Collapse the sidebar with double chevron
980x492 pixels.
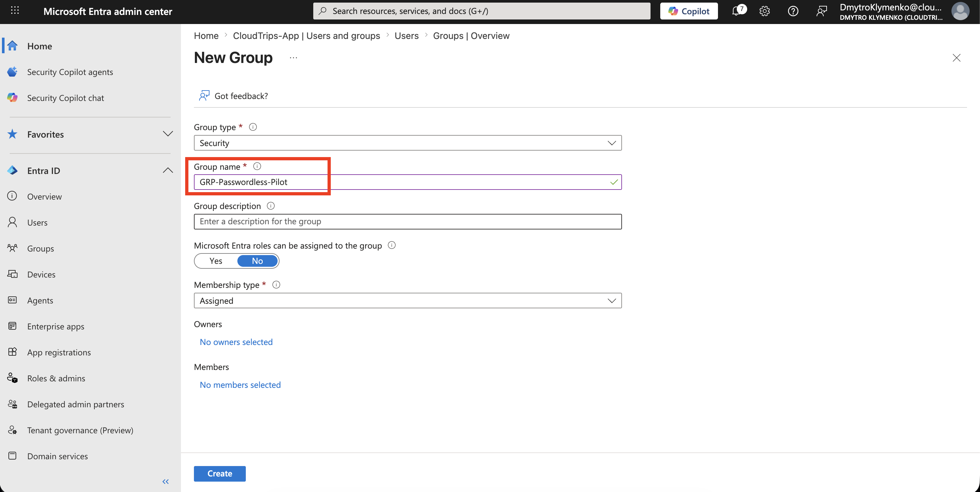tap(165, 481)
